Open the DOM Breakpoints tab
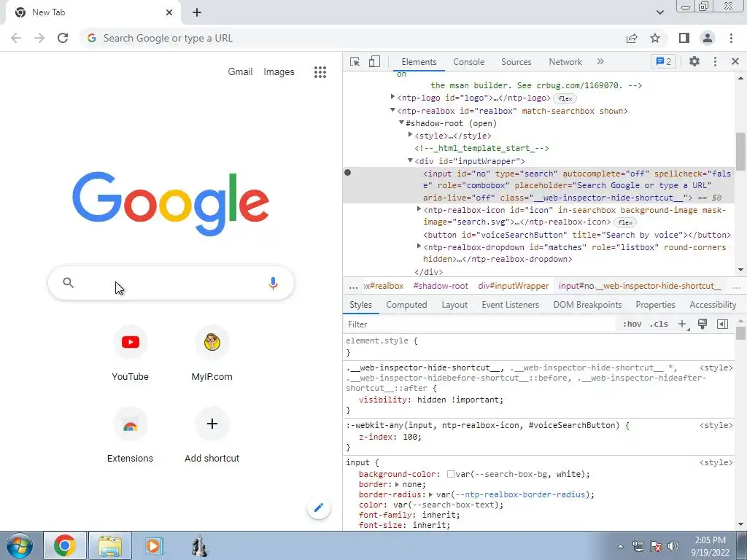This screenshot has height=560, width=747. 587,305
